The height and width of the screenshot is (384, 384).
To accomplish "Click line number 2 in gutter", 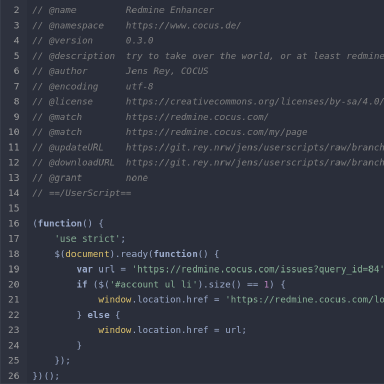I will [x=16, y=10].
